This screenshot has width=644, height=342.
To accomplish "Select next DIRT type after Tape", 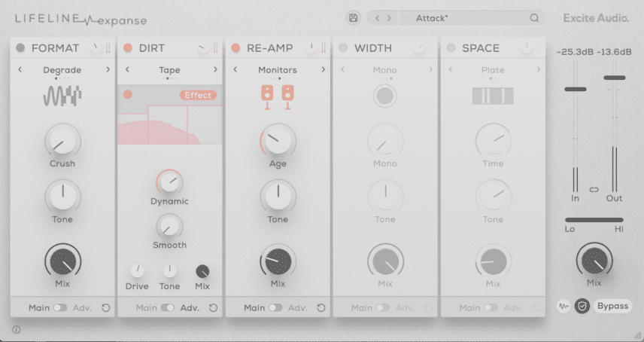I will click(216, 69).
